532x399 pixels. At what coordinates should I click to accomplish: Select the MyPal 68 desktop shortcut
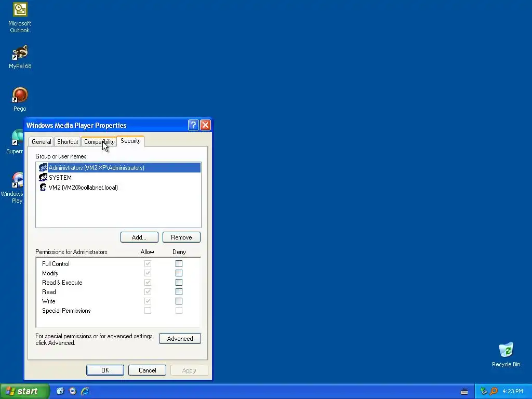(x=20, y=57)
